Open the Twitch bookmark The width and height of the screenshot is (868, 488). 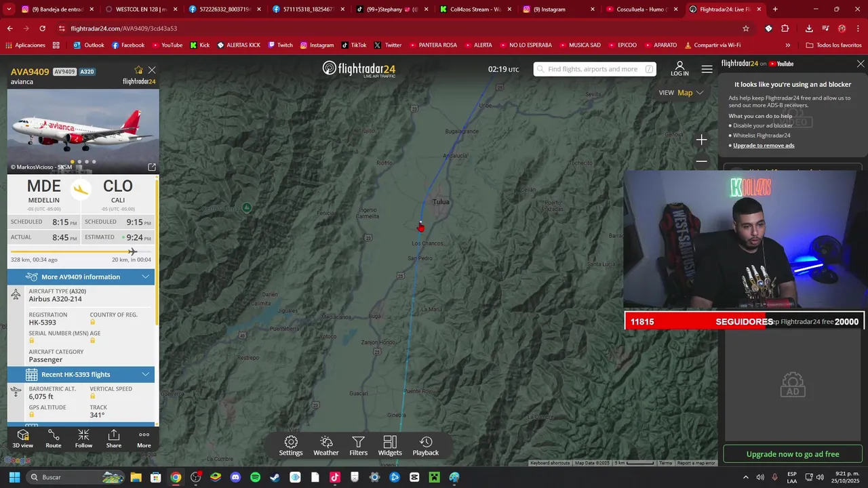click(280, 45)
